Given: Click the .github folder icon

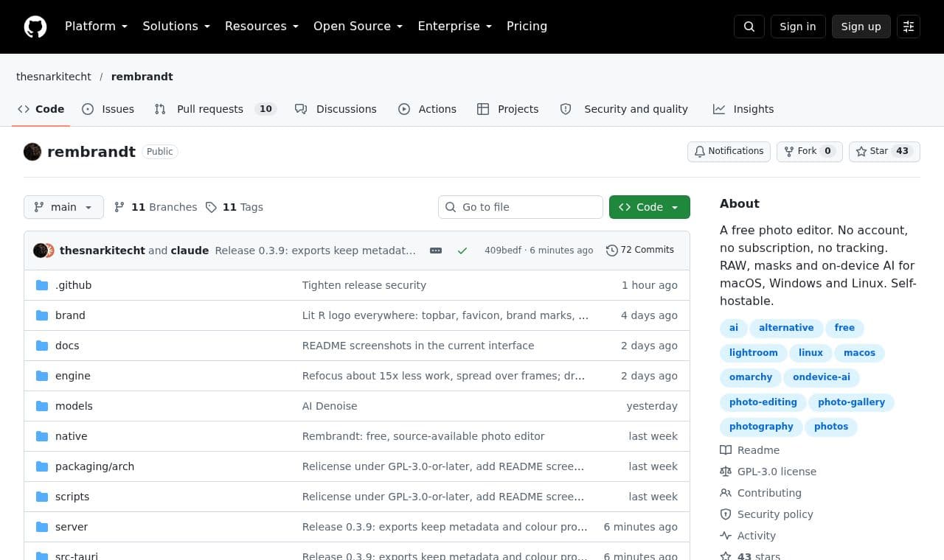Looking at the screenshot, I should click(x=42, y=285).
